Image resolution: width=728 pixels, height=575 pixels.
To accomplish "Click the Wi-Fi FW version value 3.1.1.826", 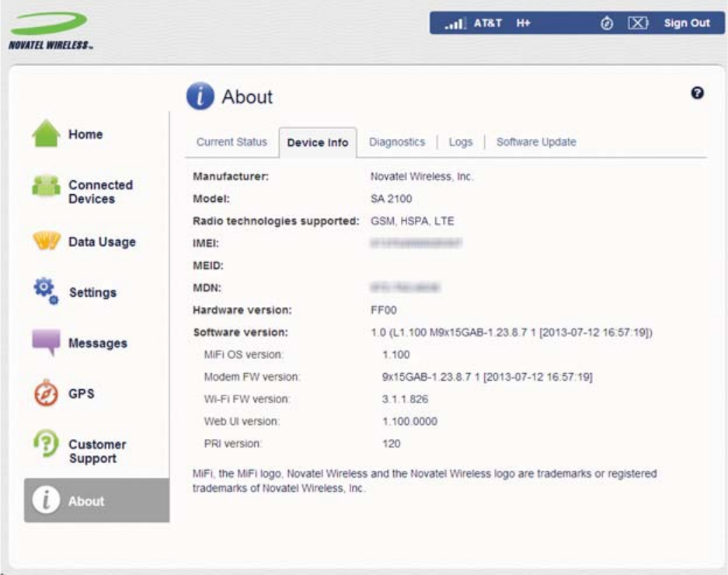I will point(406,399).
